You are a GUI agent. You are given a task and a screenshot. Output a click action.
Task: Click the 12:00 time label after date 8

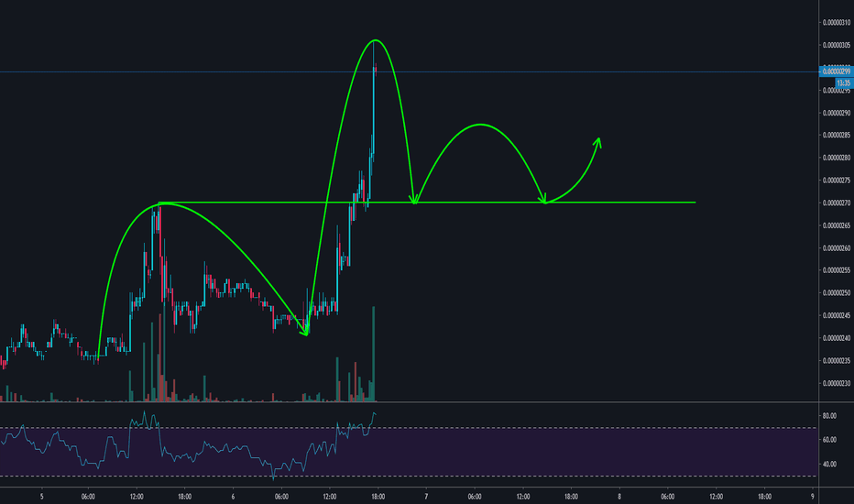click(717, 497)
